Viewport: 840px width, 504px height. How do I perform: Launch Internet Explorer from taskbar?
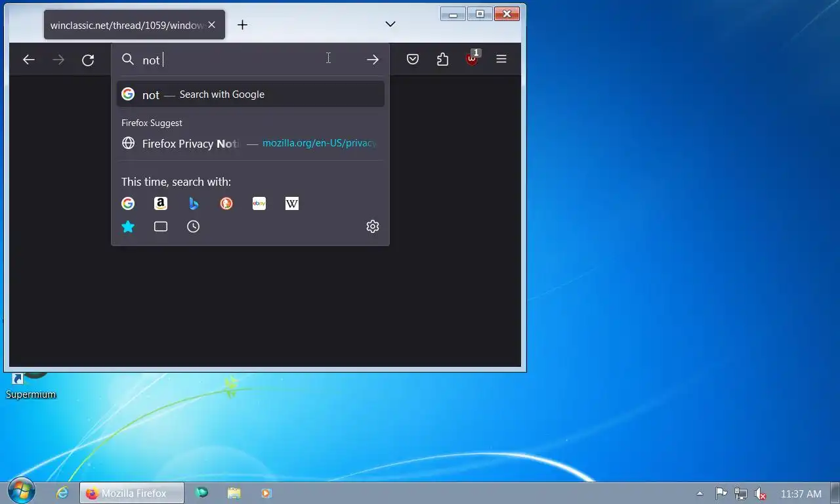(62, 493)
